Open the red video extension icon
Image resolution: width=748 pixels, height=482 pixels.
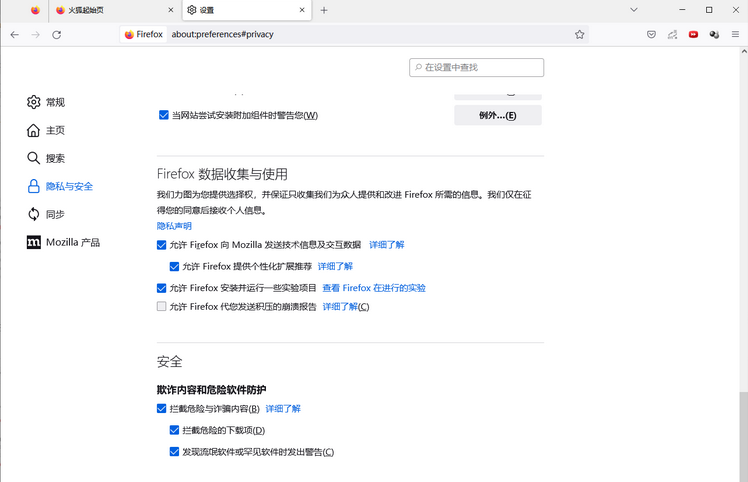[693, 34]
